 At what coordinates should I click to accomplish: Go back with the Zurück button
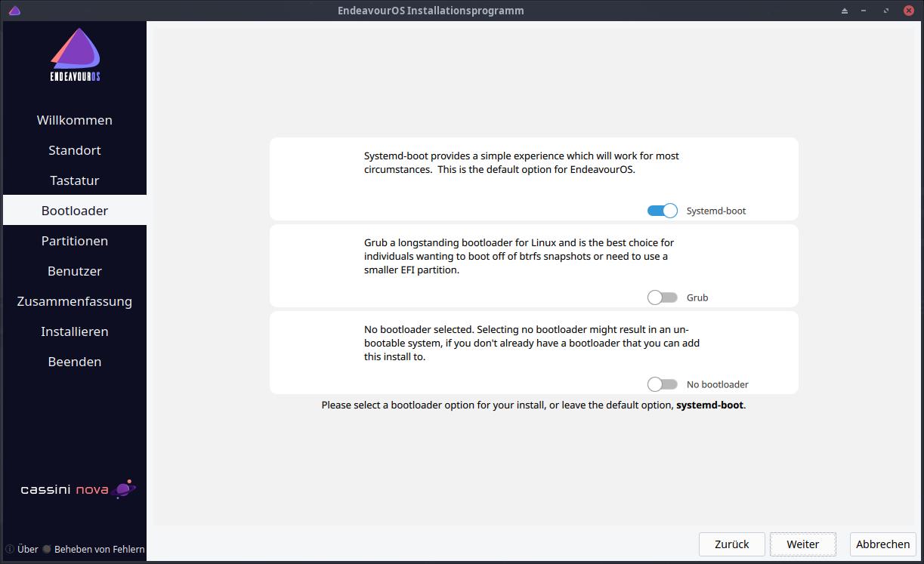(731, 544)
